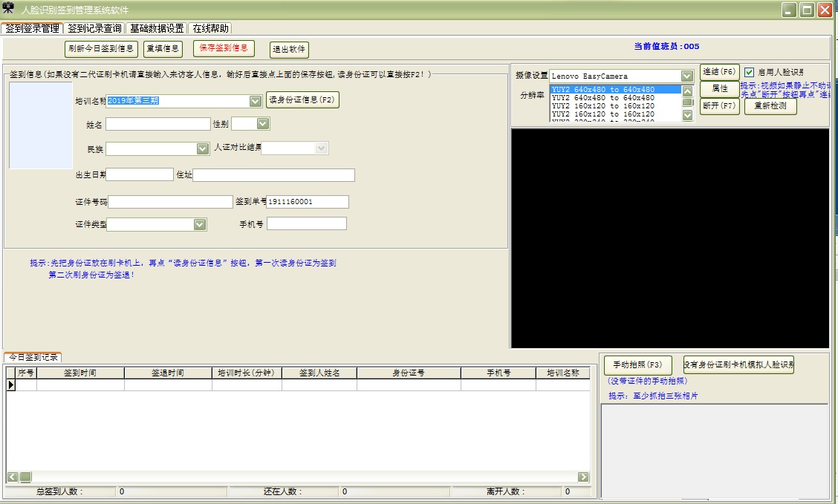Click the face recognition app icon in title bar
Image resolution: width=838 pixels, height=504 pixels.
tap(9, 9)
